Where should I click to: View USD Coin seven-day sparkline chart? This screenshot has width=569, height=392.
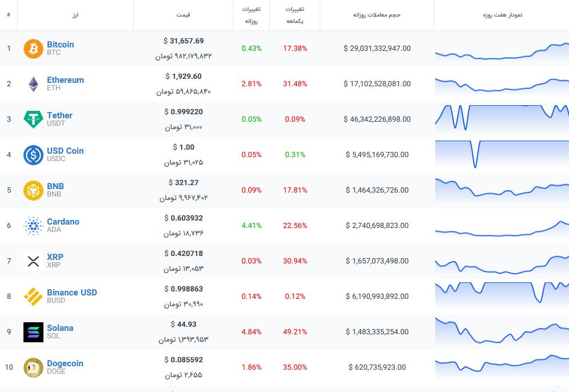(502, 154)
